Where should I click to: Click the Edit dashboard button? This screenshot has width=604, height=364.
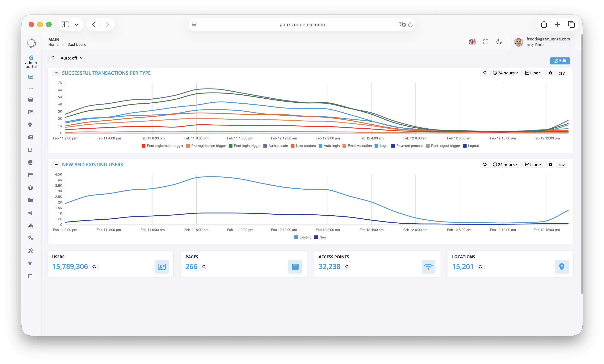point(560,60)
